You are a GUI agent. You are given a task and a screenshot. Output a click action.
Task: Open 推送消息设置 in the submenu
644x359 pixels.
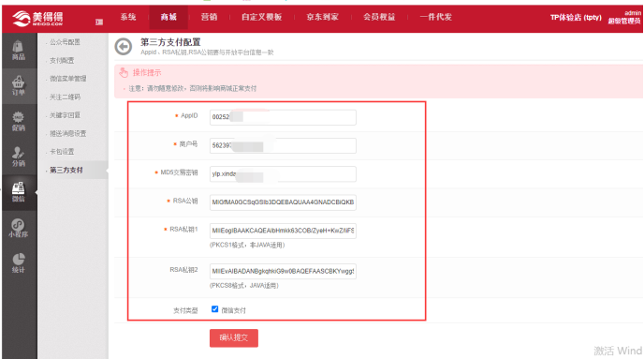68,133
